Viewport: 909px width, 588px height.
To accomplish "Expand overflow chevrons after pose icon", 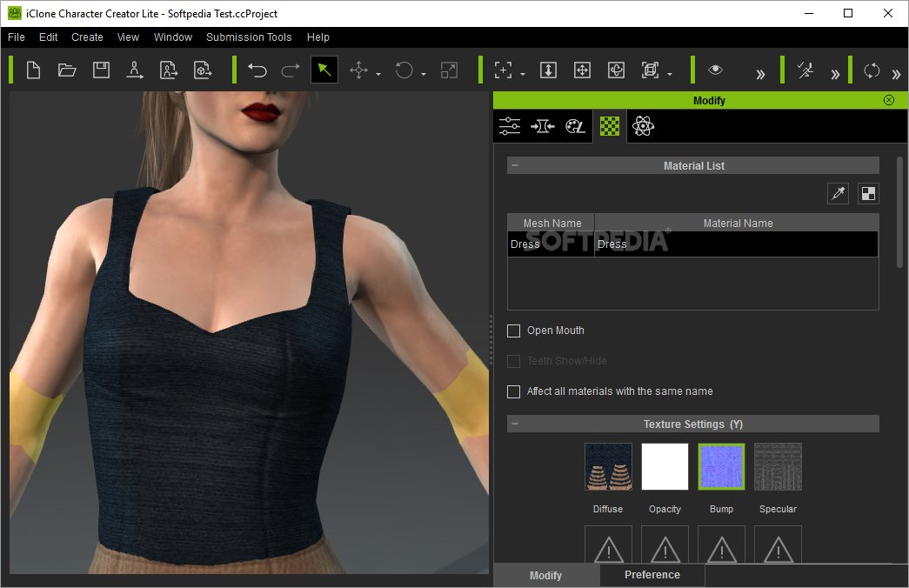I will [835, 74].
